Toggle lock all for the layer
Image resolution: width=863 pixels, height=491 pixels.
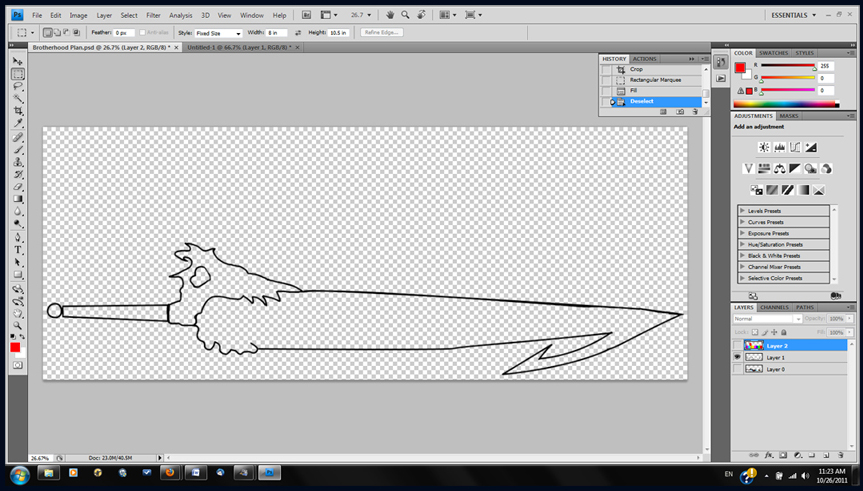coord(784,332)
